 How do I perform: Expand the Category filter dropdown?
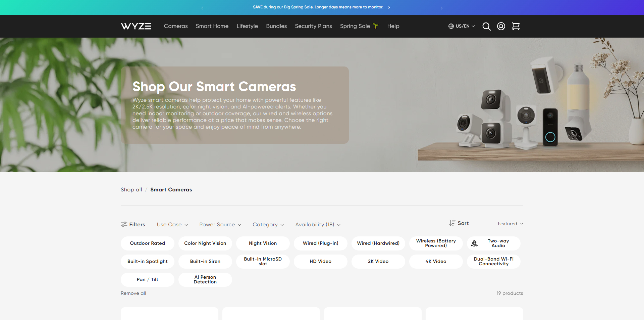(x=268, y=225)
